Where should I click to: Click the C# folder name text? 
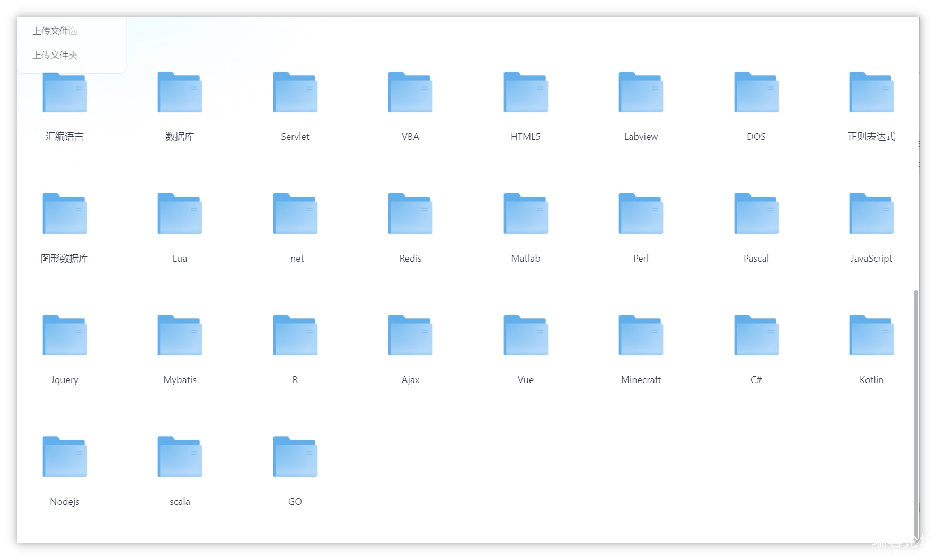pos(756,380)
